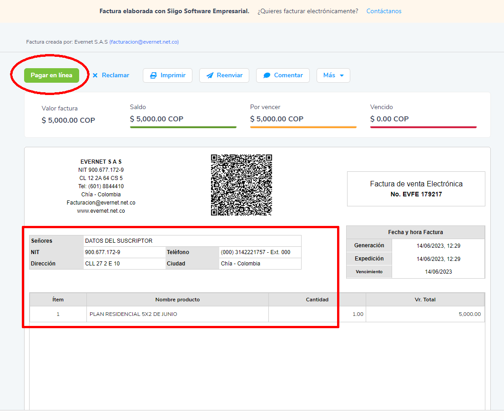This screenshot has width=504, height=420.
Task: Select the Valor factura amount $ 5,000.00 COP
Action: click(x=68, y=120)
